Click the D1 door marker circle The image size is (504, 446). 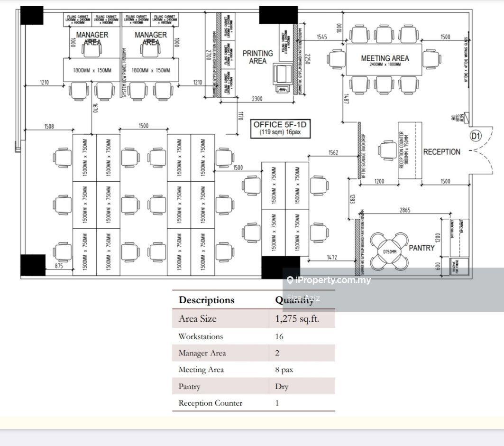(475, 137)
